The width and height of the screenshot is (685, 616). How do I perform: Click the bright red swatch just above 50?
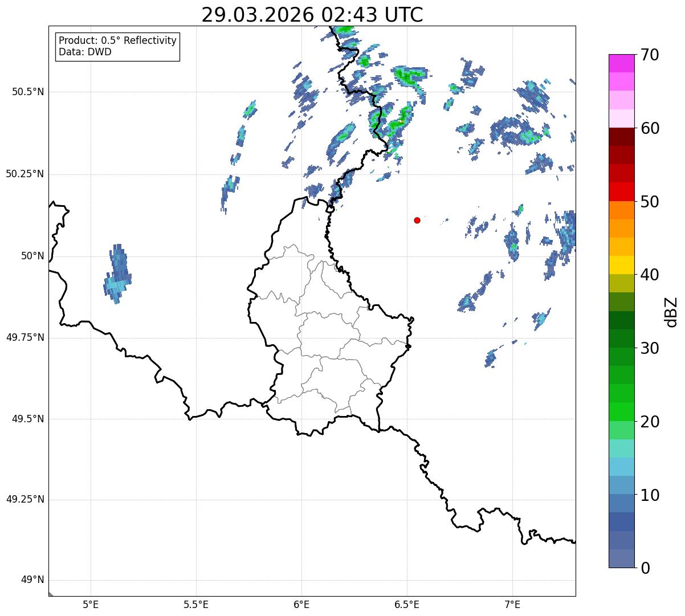click(x=622, y=192)
